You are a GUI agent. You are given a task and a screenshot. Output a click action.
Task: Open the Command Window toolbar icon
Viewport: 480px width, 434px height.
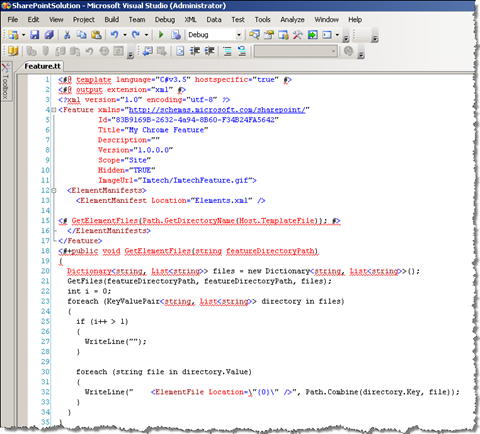327,35
